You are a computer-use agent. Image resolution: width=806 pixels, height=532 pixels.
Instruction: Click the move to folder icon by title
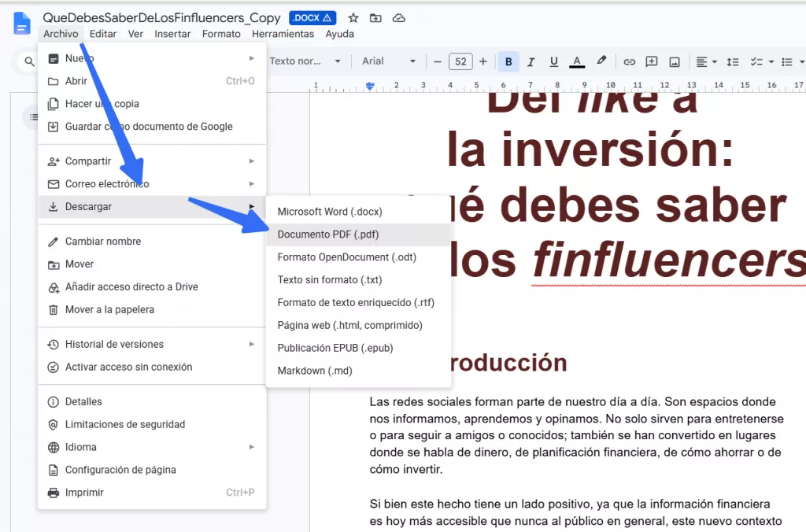coord(375,18)
